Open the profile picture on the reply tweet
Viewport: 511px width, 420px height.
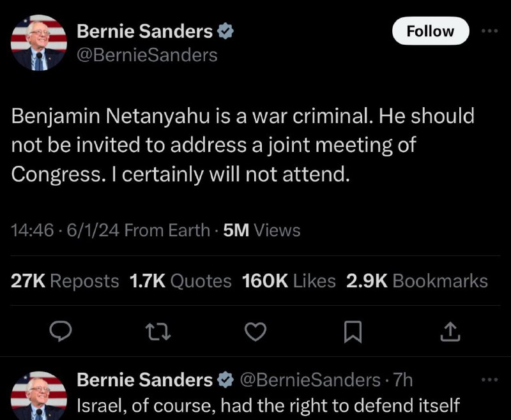(39, 394)
